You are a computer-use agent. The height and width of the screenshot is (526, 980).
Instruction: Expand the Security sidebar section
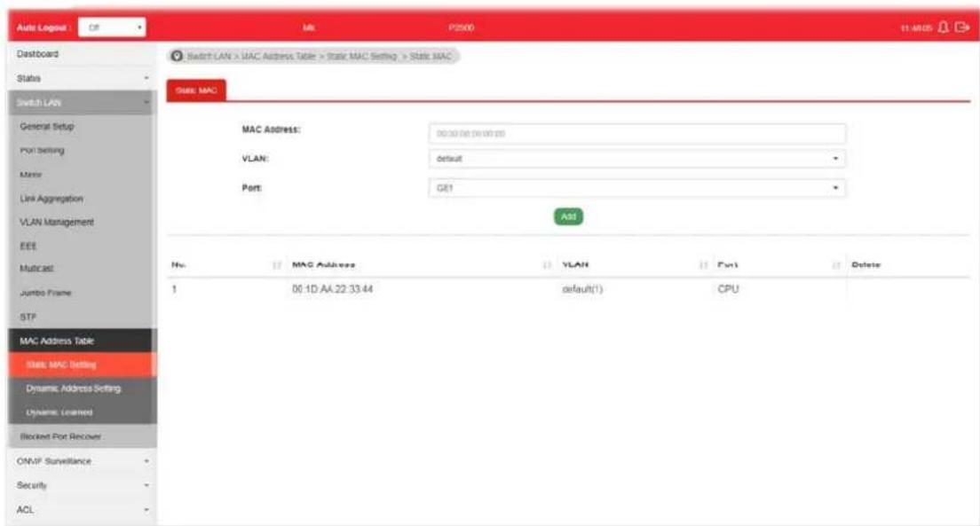tap(82, 485)
